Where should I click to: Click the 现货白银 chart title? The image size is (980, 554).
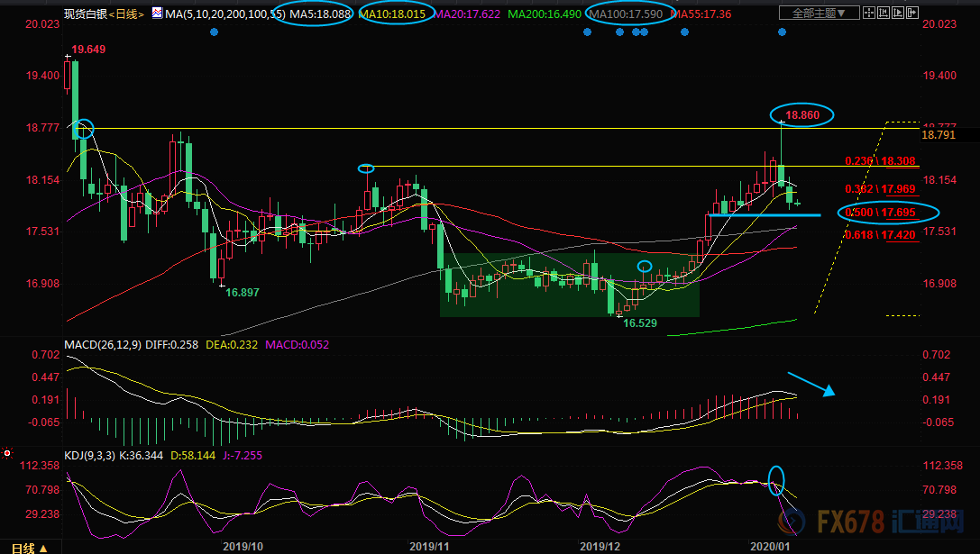[x=87, y=14]
